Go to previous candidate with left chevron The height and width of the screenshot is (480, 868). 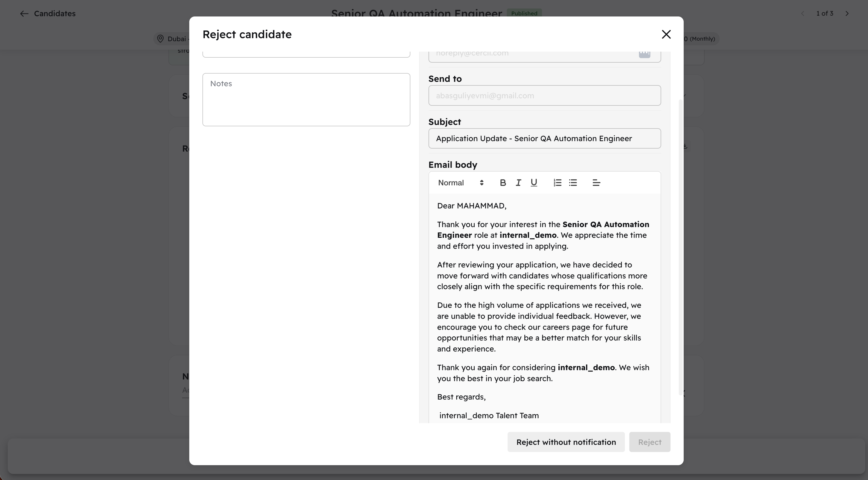click(803, 13)
